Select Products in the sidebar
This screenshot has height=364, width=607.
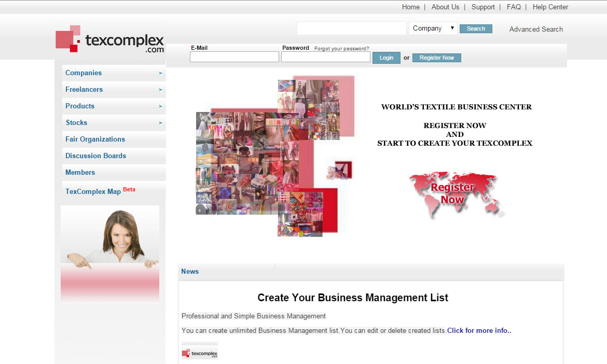[80, 106]
